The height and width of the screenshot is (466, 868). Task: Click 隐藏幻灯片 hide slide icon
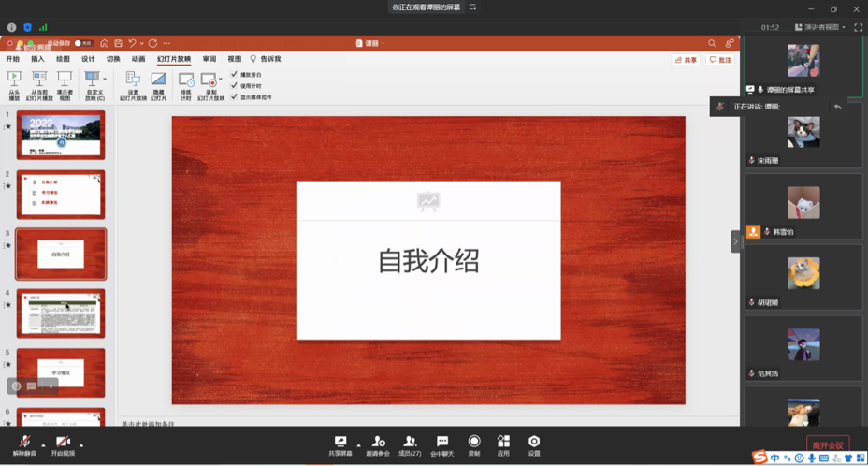(x=158, y=80)
